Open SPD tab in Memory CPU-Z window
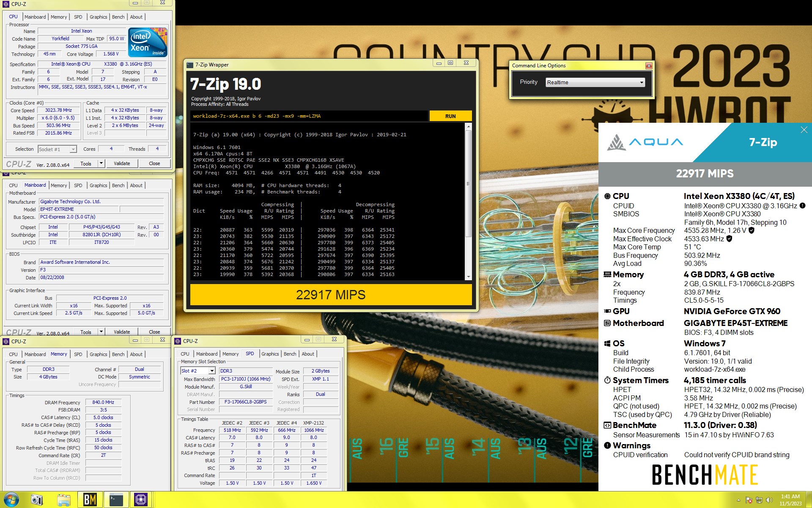 click(x=78, y=354)
